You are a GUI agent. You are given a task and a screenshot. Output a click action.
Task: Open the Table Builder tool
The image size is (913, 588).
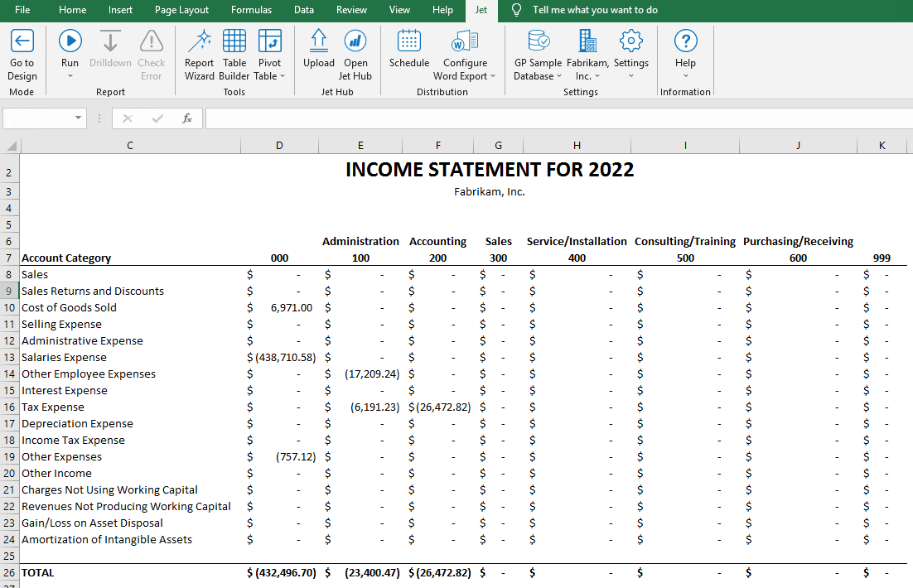click(x=234, y=50)
